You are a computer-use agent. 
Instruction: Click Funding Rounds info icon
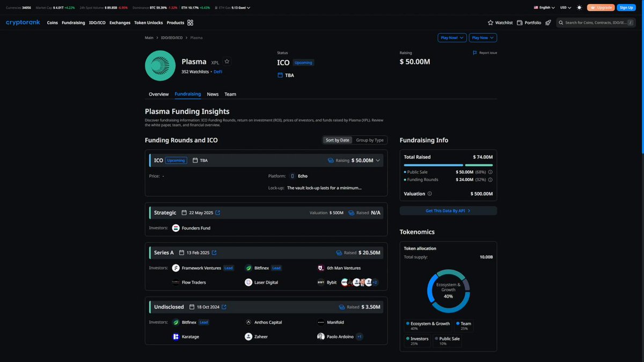click(491, 180)
